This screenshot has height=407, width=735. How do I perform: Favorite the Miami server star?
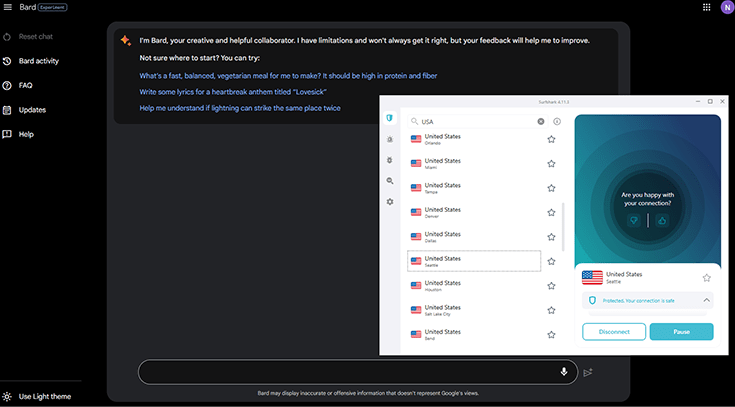tap(551, 164)
